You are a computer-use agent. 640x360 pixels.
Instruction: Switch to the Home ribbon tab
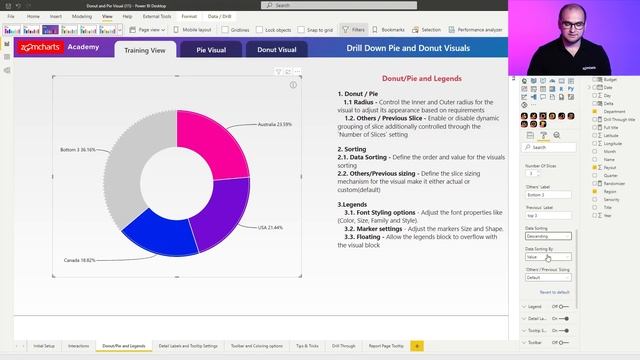[x=33, y=16]
